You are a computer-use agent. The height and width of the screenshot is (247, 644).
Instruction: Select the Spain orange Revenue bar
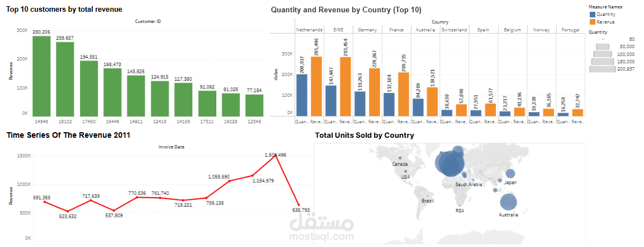490,110
